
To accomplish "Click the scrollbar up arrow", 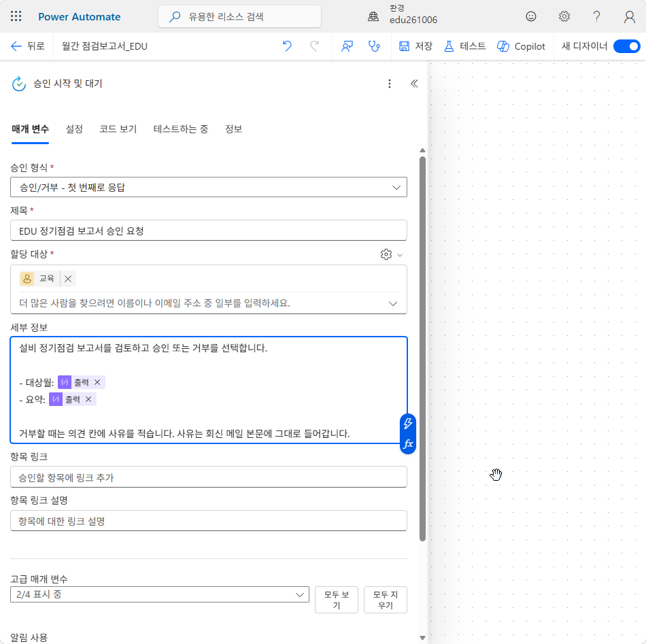I will pyautogui.click(x=422, y=150).
